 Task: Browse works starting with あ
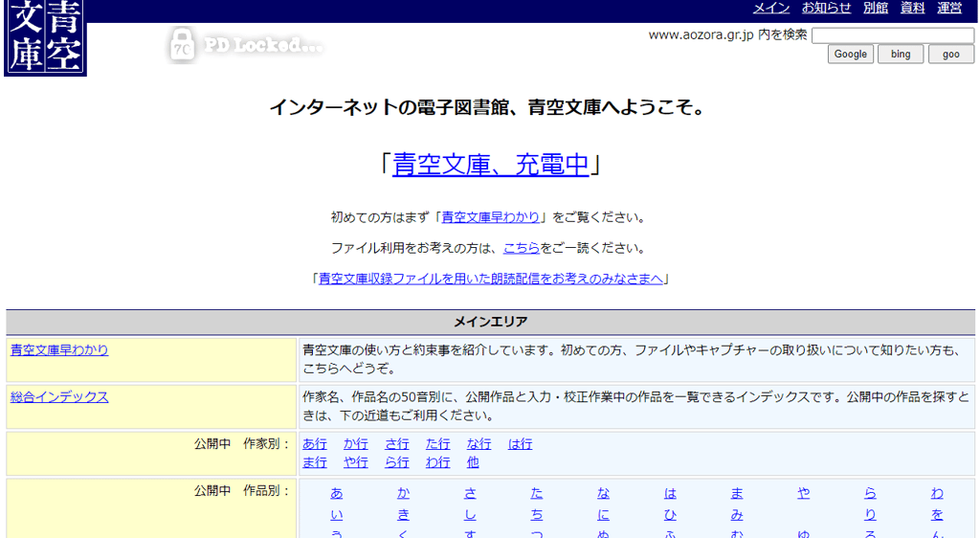337,493
